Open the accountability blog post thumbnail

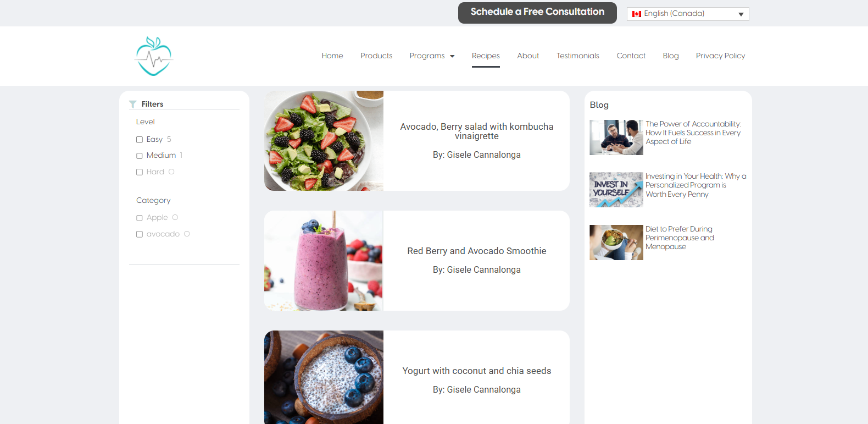616,137
